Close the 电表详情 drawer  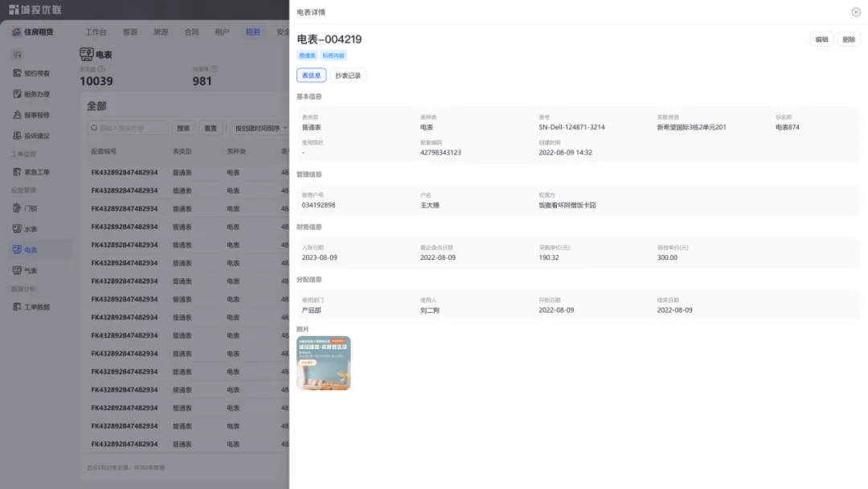tap(855, 12)
